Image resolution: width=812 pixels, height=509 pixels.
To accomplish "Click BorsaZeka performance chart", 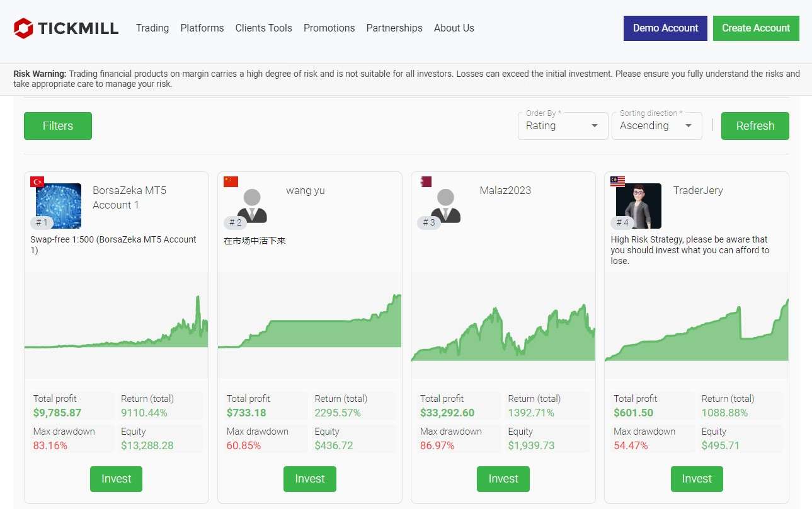I will point(117,326).
